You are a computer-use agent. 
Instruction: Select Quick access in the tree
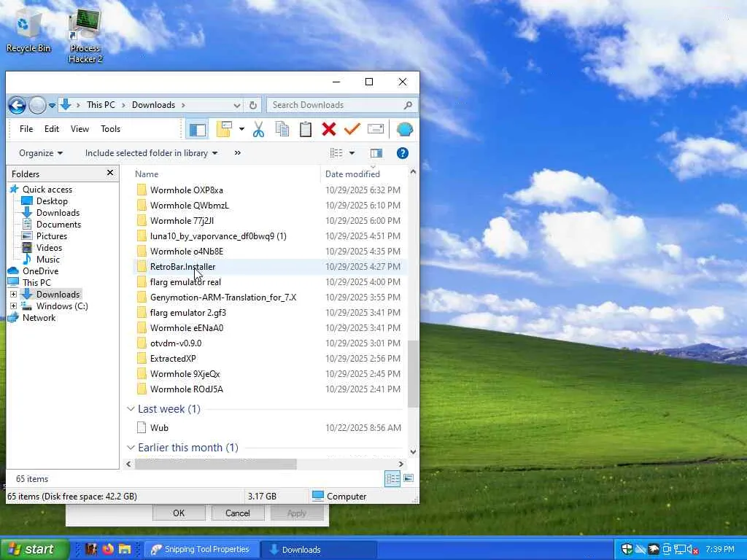point(47,189)
